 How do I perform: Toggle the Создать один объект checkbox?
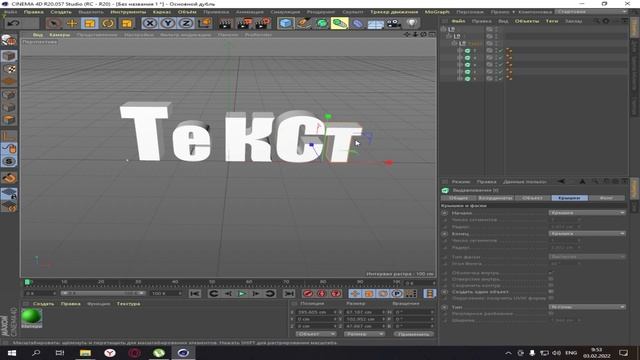coord(551,292)
